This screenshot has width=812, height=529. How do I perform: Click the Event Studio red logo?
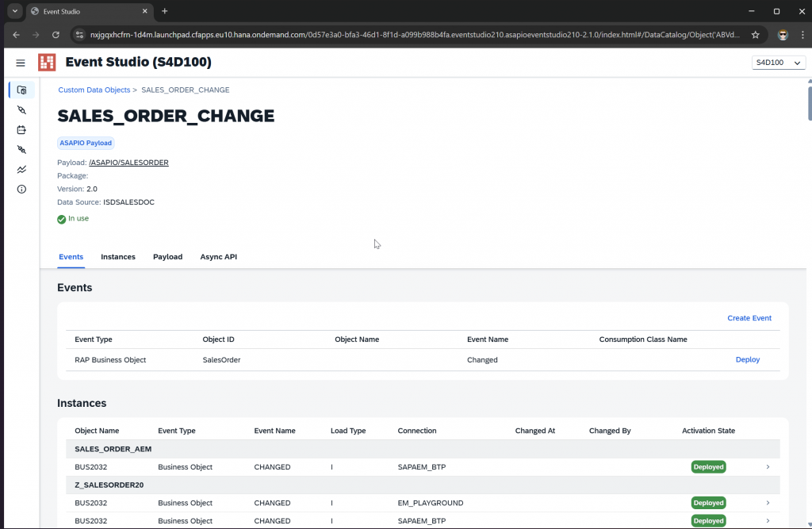pyautogui.click(x=47, y=63)
